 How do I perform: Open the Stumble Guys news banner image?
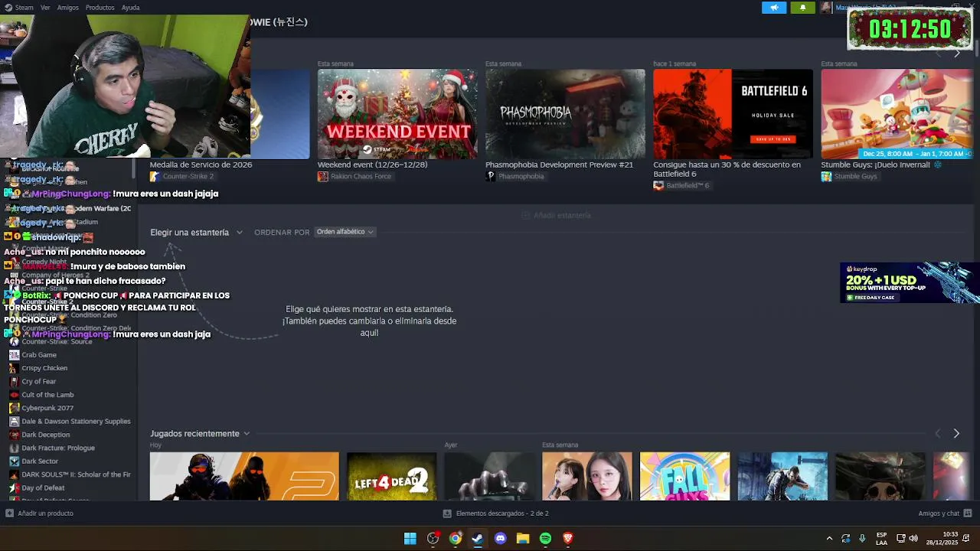pos(897,114)
